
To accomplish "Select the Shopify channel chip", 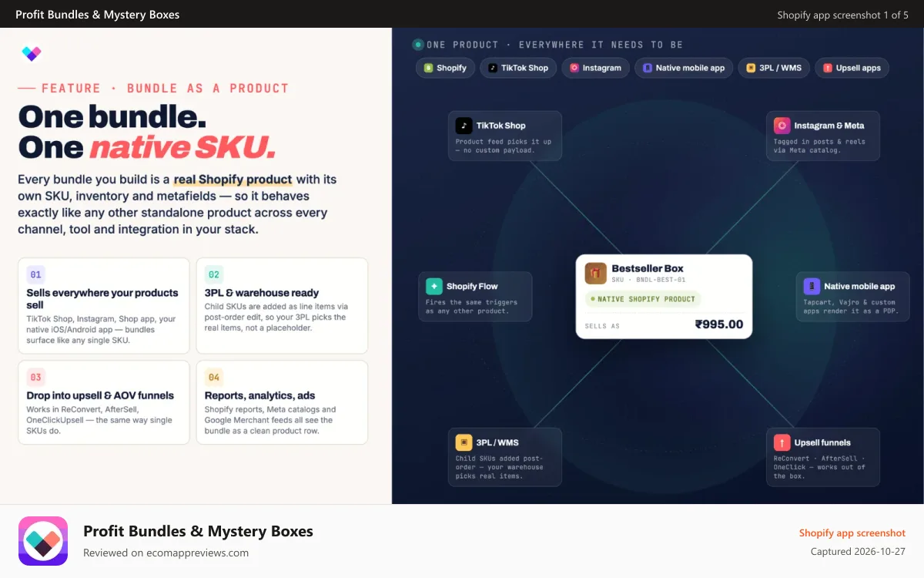I will pos(446,68).
